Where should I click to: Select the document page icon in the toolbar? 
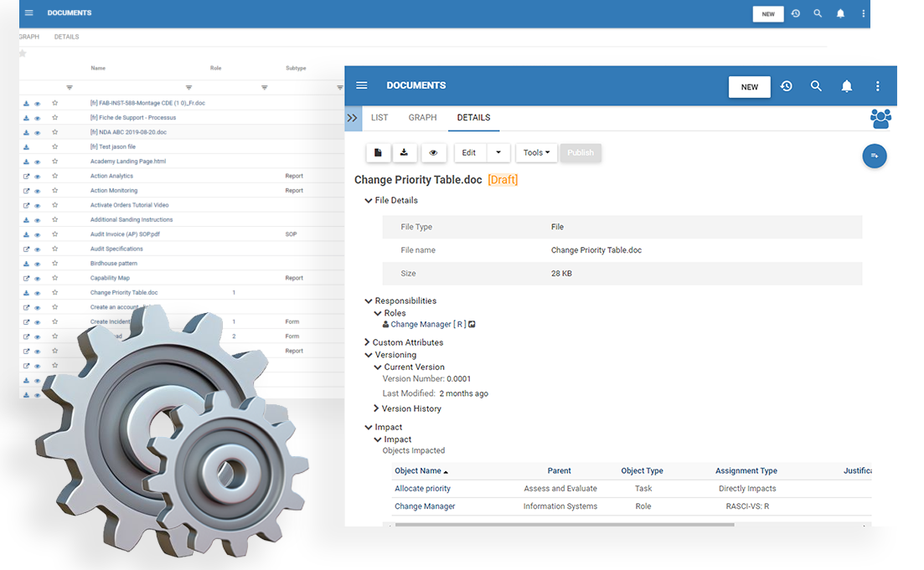379,152
